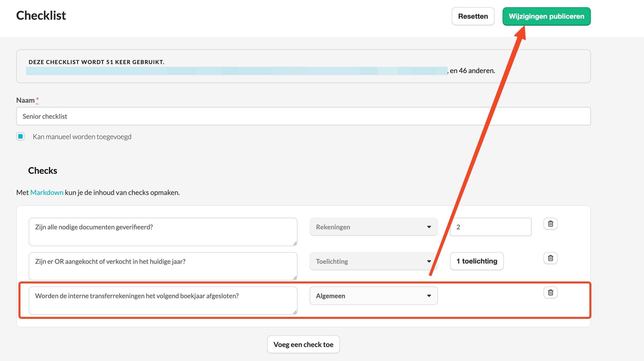Publish changes with 'Wijzigingen publiceren'
The height and width of the screenshot is (361, 644).
546,16
